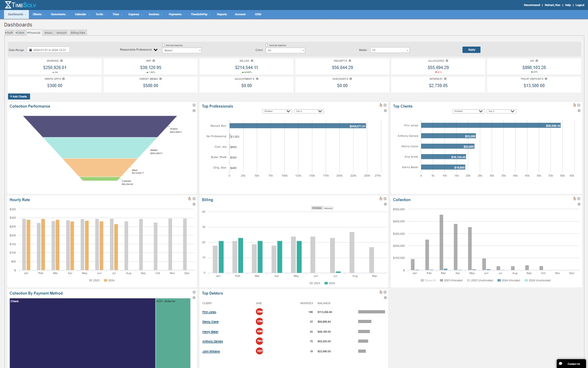Open Top 5 dropdown in Top Professionals

coord(309,111)
